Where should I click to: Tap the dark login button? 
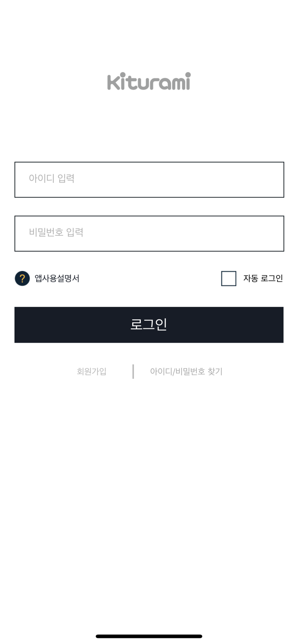click(149, 325)
